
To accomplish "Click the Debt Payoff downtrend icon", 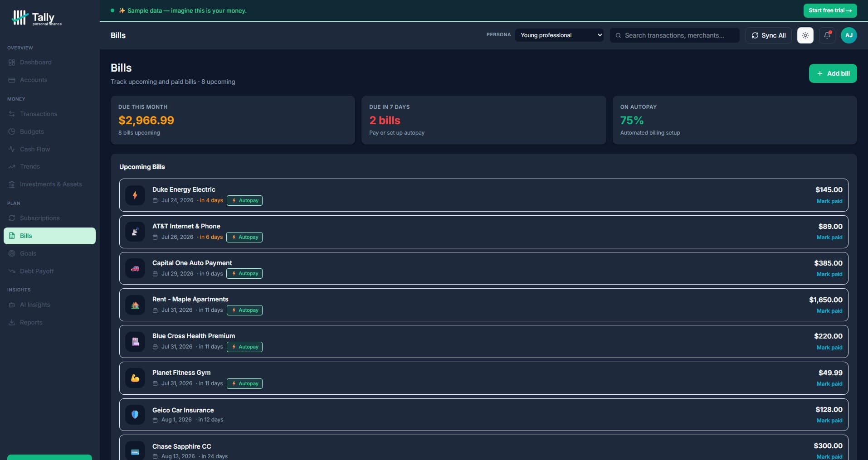I will (12, 271).
